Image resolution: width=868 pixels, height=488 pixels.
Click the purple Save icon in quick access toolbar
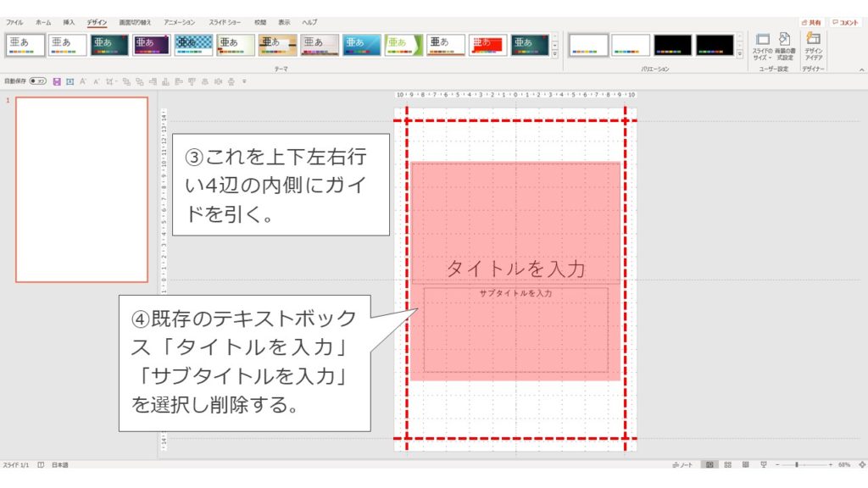[x=57, y=81]
